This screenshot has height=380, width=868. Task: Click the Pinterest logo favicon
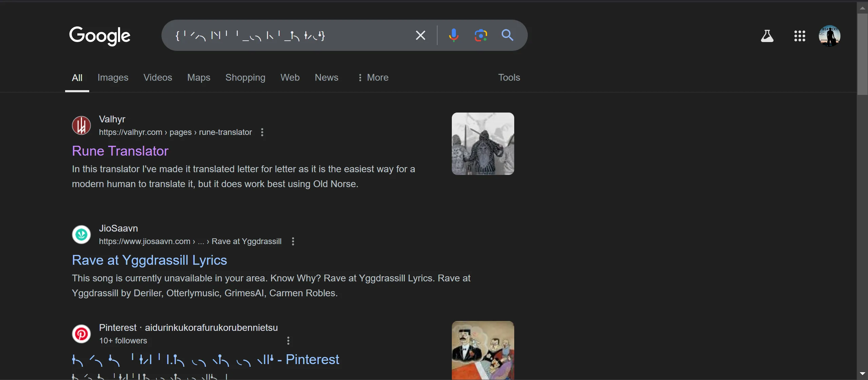(81, 334)
